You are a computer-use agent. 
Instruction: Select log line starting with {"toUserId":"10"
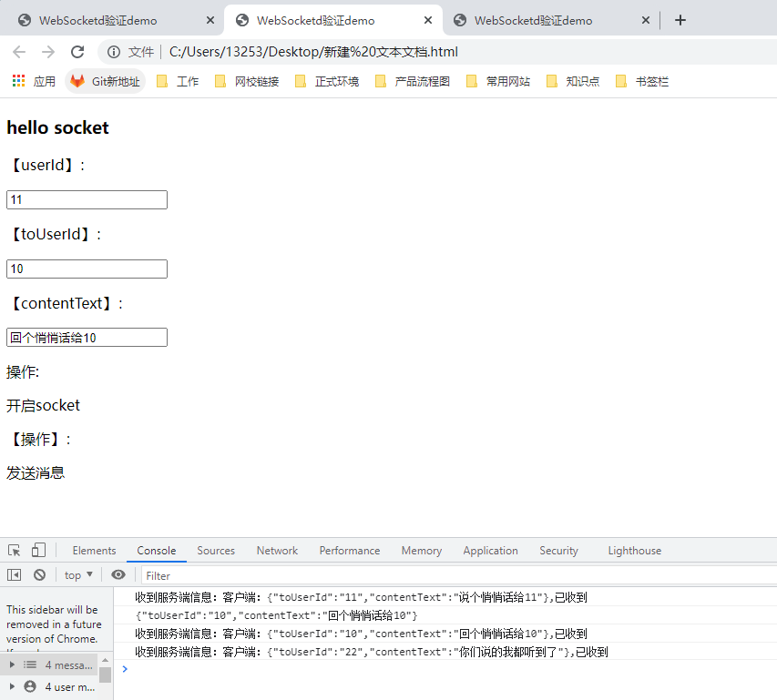(x=445, y=615)
